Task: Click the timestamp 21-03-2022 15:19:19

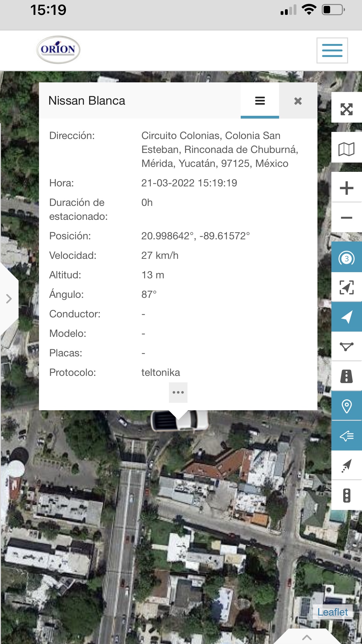Action: (x=189, y=183)
